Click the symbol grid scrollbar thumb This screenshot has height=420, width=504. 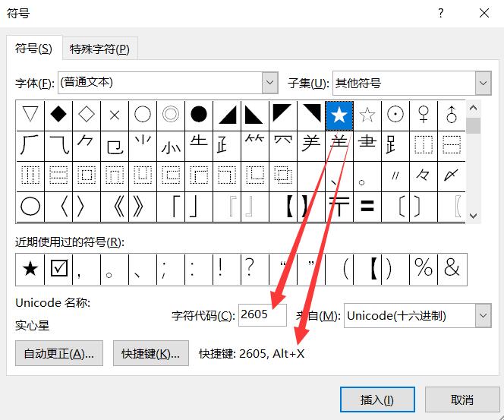coord(473,125)
